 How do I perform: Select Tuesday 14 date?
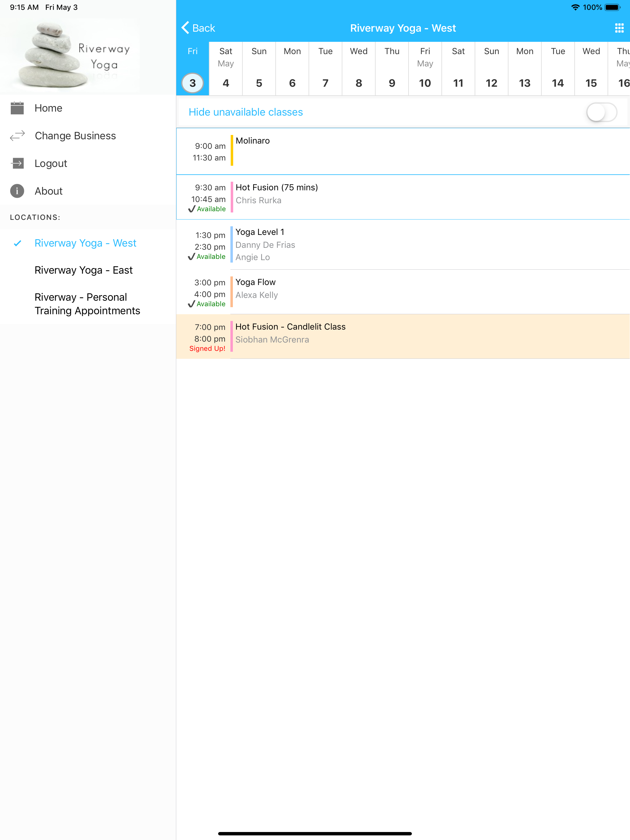tap(558, 68)
